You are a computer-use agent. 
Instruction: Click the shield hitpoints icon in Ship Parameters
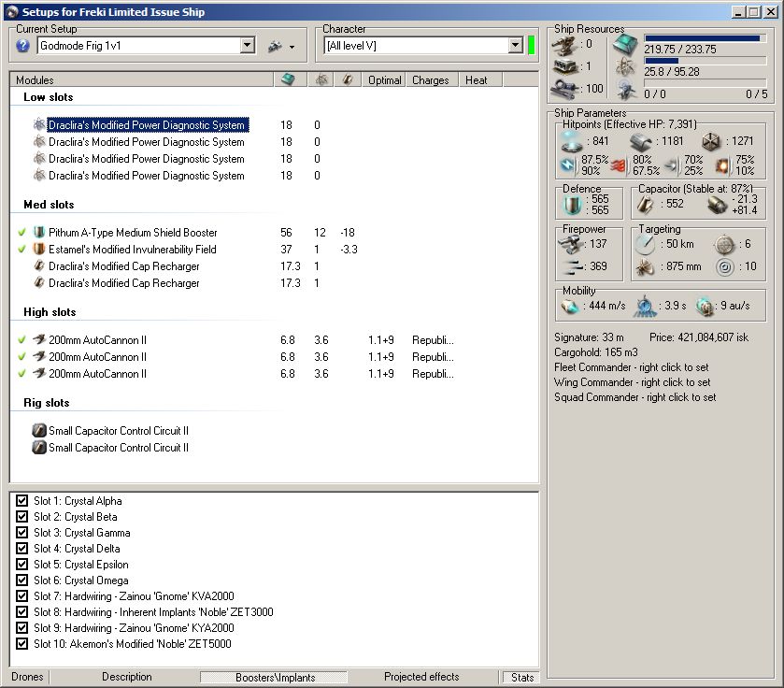(x=571, y=141)
